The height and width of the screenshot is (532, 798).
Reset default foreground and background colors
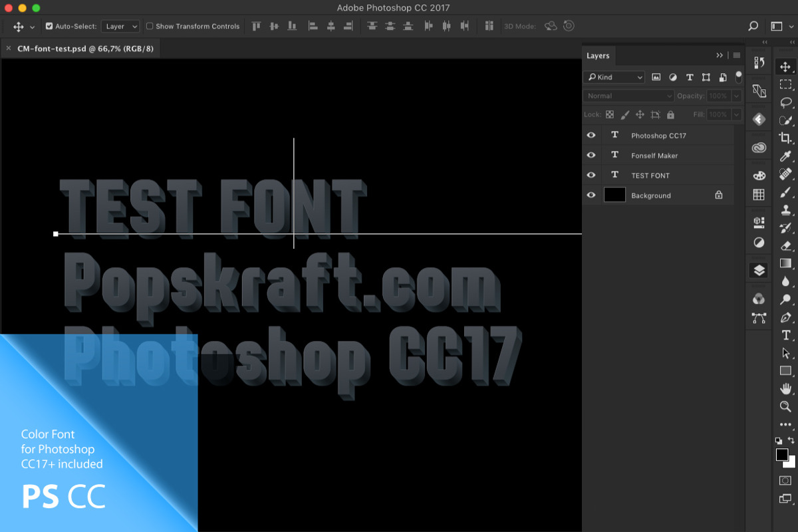coord(779,440)
